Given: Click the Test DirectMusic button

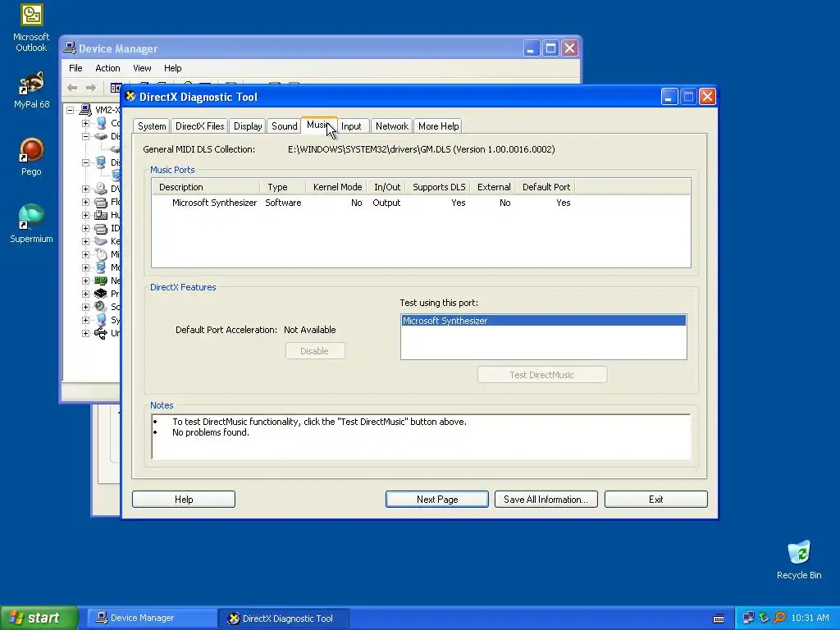Looking at the screenshot, I should click(542, 375).
